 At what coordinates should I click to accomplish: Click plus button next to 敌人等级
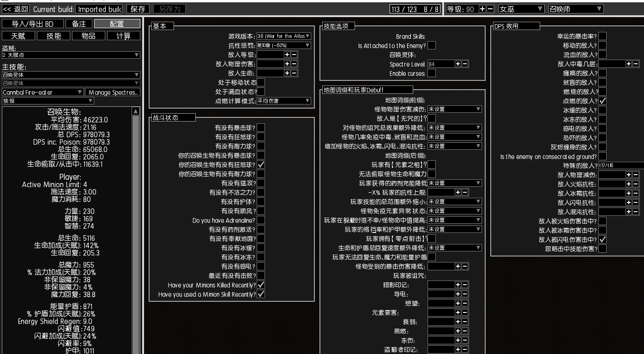(287, 55)
